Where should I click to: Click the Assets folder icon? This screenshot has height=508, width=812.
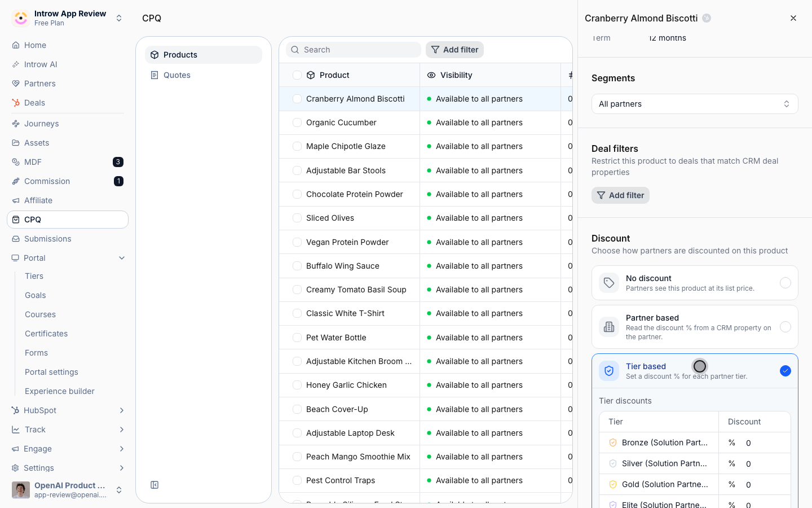pos(16,143)
